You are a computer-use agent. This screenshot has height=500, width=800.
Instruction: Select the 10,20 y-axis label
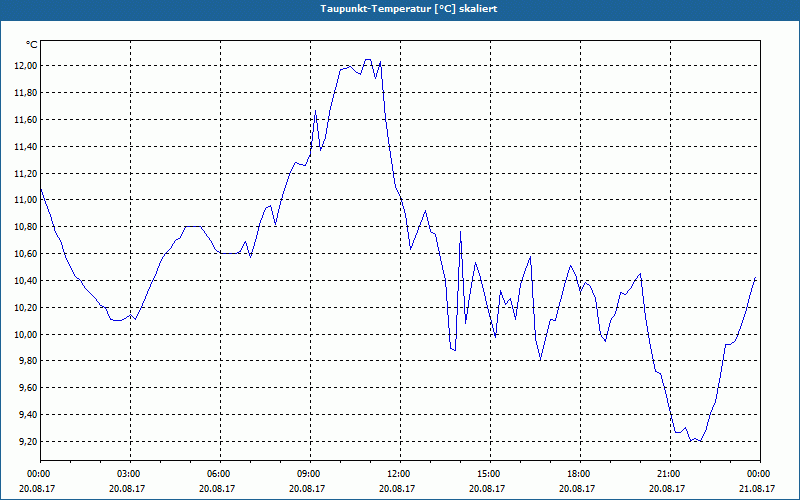pyautogui.click(x=27, y=308)
